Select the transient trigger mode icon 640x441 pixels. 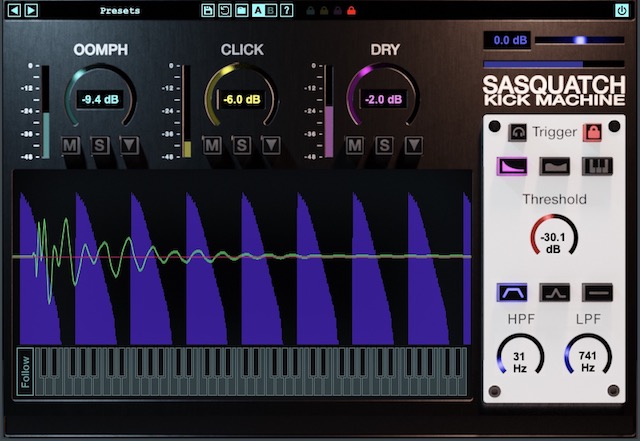pos(512,167)
